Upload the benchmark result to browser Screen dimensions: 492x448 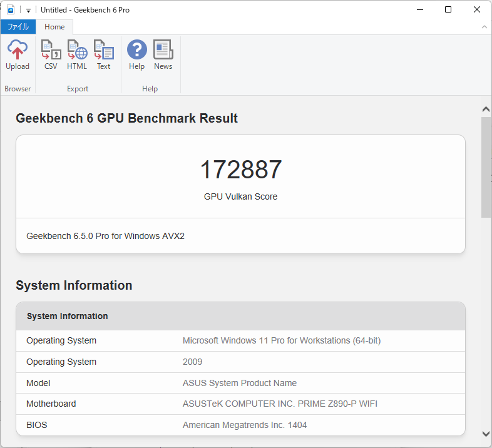tap(18, 56)
